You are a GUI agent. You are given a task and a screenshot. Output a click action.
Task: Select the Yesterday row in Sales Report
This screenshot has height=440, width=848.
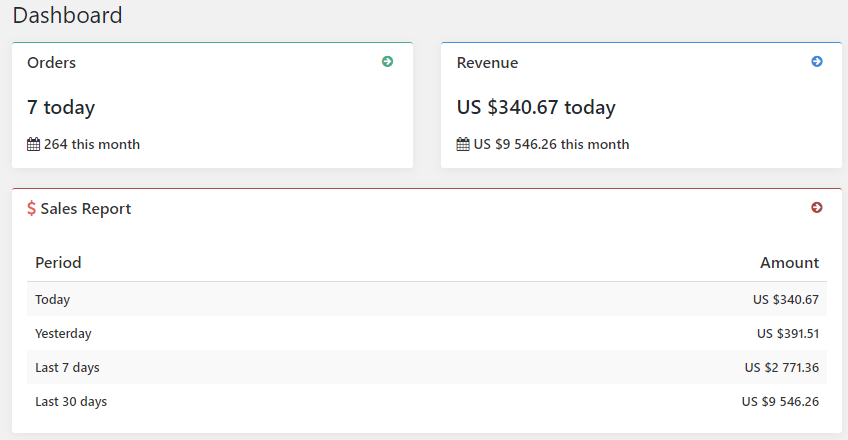[x=427, y=334]
